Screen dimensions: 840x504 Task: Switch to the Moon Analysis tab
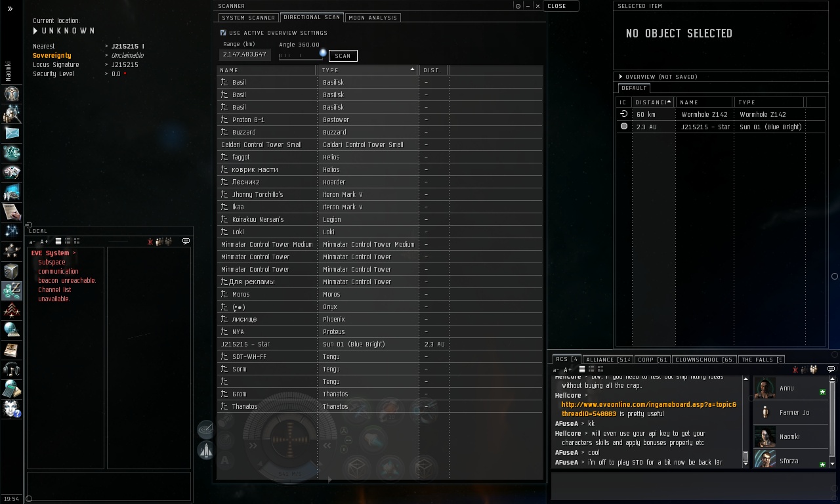pyautogui.click(x=372, y=18)
